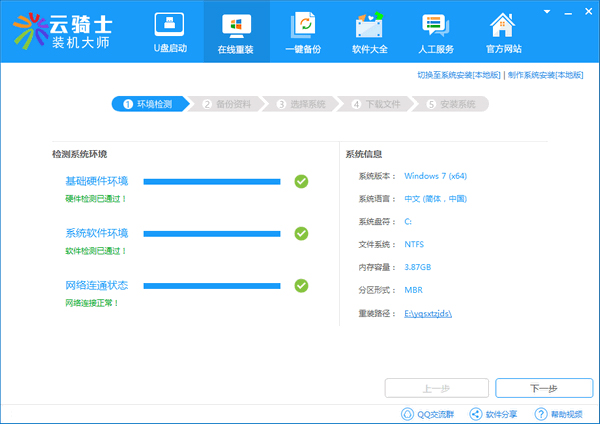The height and width of the screenshot is (424, 600).
Task: Open the 一键备份 backup icon
Action: [304, 24]
